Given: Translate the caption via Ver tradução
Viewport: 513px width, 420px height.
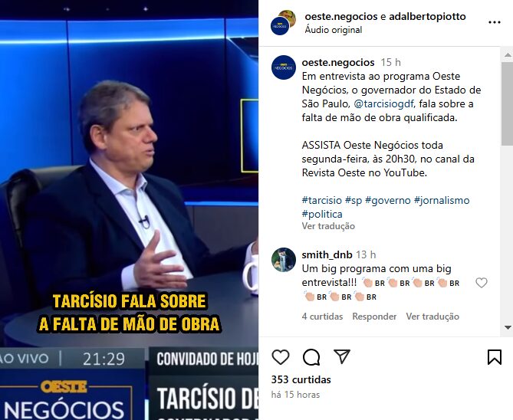Looking at the screenshot, I should click(328, 226).
